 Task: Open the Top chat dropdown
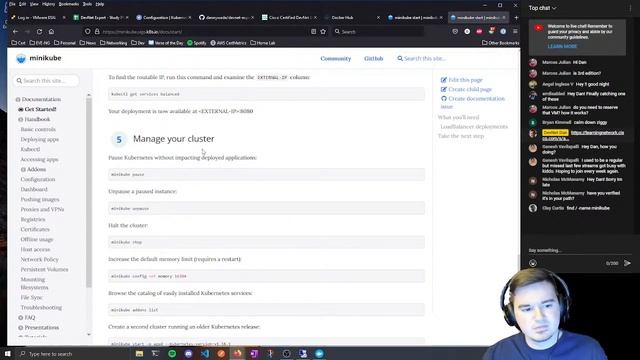(x=542, y=8)
